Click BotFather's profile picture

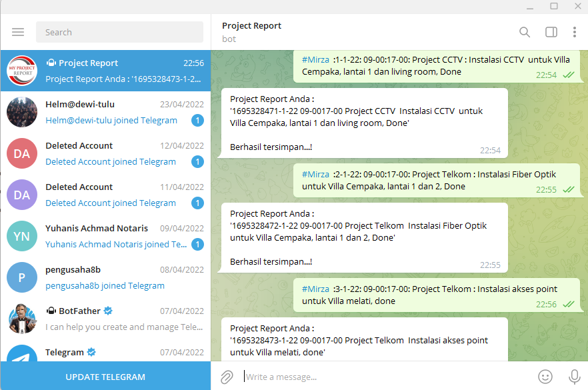pos(21,319)
